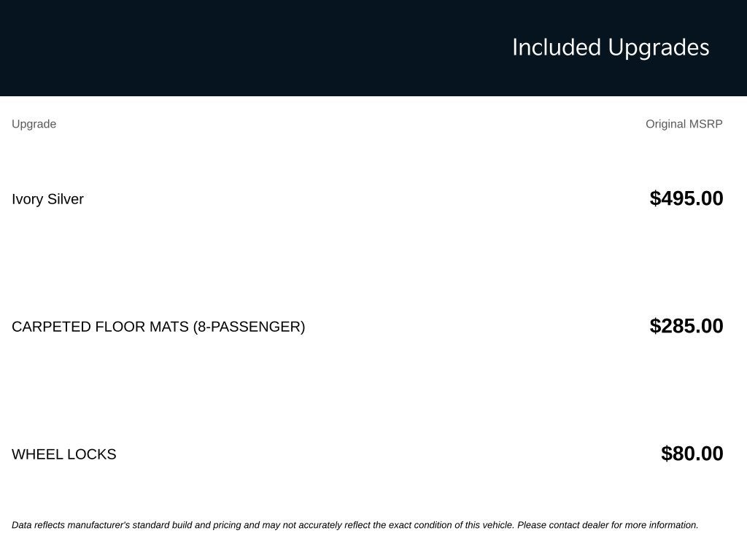Click "standard build and pricing" in the disclaimer
747x560 pixels.
point(187,525)
